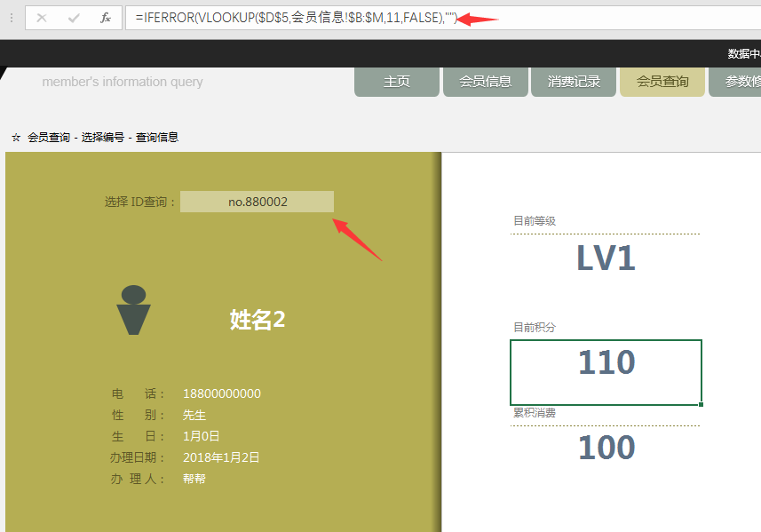Screen dimensions: 761x532
Task: Click the member silhouette avatar icon on the card
Action: [x=133, y=311]
